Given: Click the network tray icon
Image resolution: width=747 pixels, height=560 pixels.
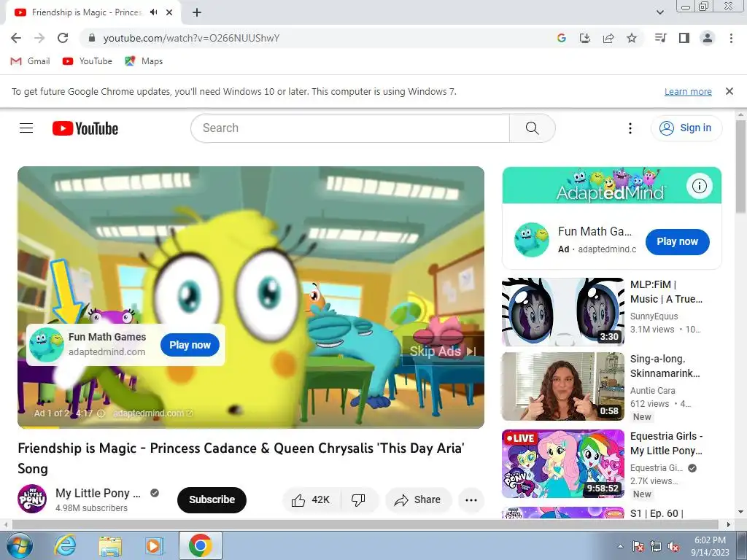Looking at the screenshot, I should pyautogui.click(x=656, y=547).
